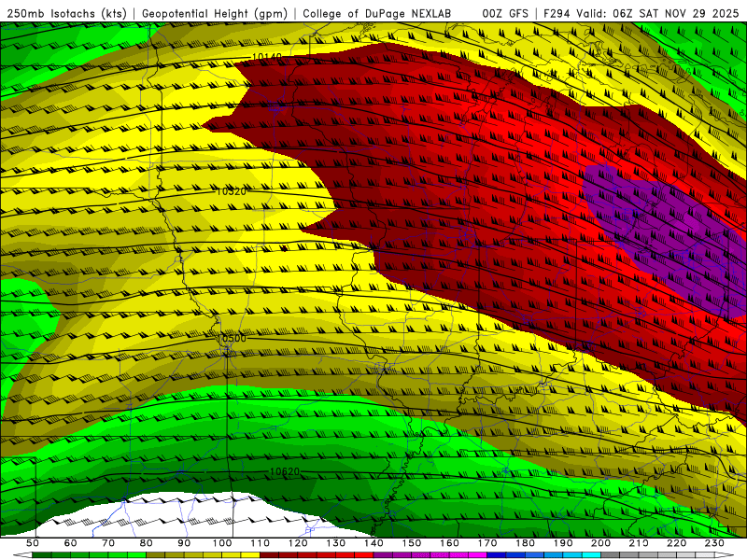Click the 170 value on the legend
The width and height of the screenshot is (747, 560).
point(486,543)
